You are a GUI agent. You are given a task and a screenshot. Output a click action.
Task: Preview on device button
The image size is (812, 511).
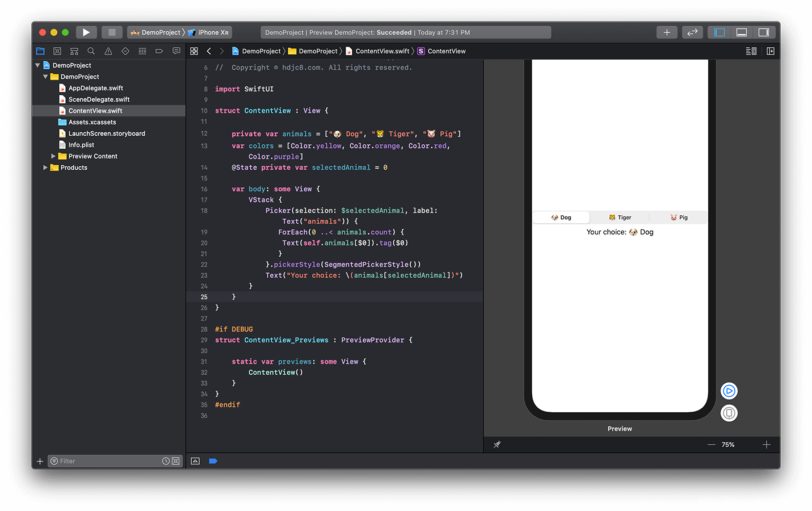[x=729, y=413]
